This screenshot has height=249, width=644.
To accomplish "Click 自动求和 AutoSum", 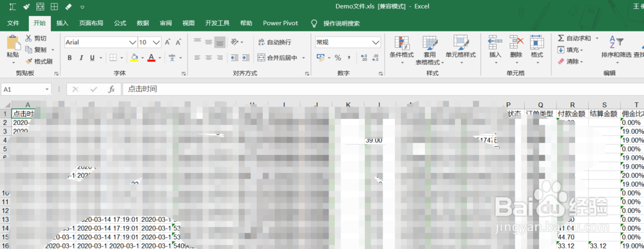I will 574,38.
